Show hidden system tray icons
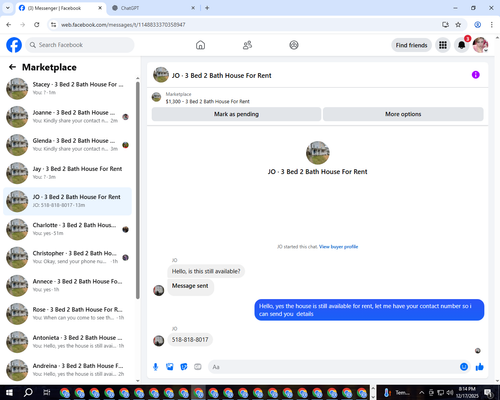Image resolution: width=500 pixels, height=400 pixels. click(421, 393)
